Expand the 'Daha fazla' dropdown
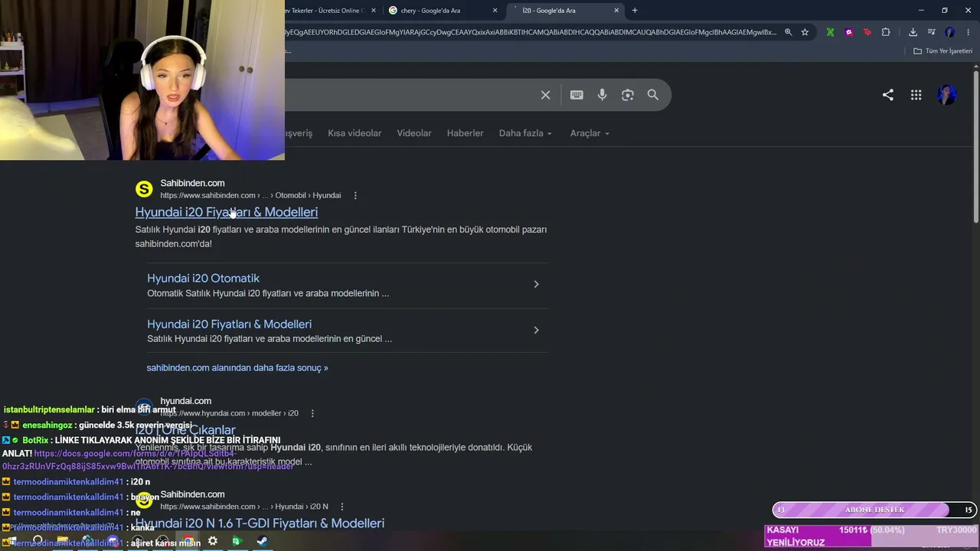 (526, 133)
